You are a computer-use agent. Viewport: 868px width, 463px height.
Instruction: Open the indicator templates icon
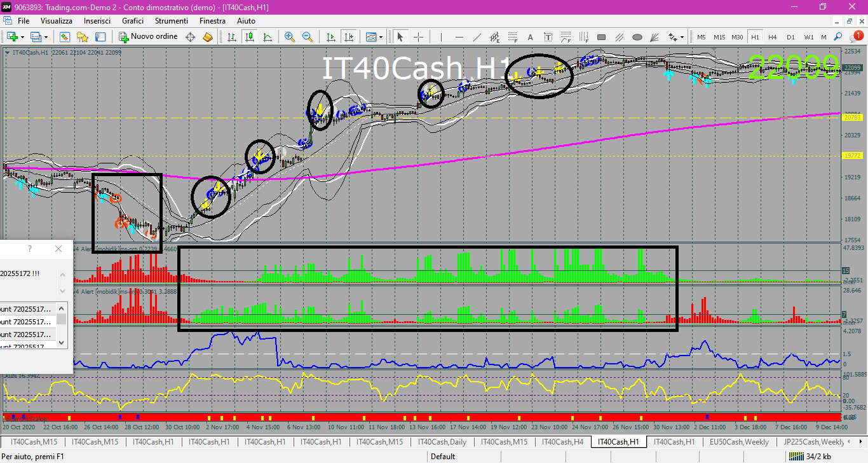pyautogui.click(x=370, y=37)
